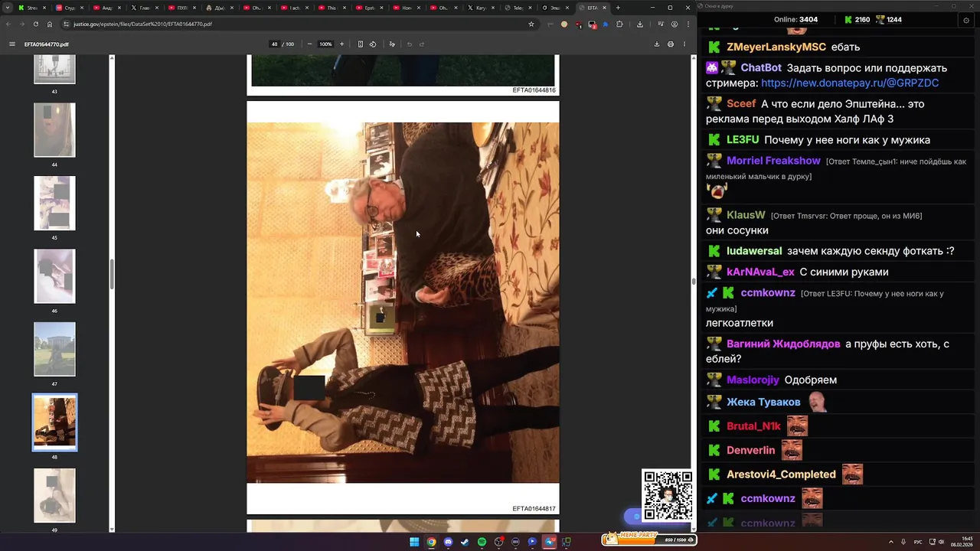Go to the browser home page
This screenshot has height=551, width=980.
(50, 24)
